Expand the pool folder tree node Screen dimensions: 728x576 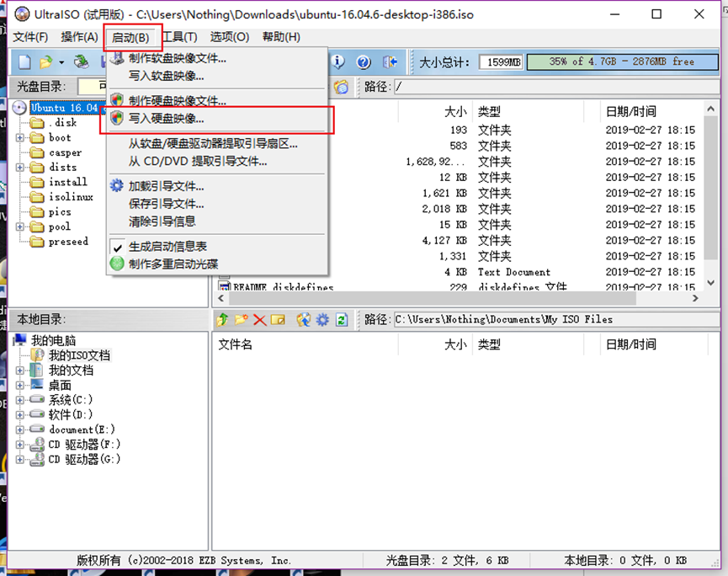coord(19,227)
